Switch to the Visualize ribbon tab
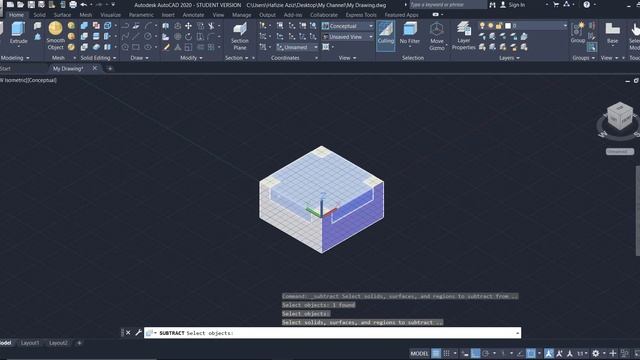Image resolution: width=640 pixels, height=360 pixels. 111,15
